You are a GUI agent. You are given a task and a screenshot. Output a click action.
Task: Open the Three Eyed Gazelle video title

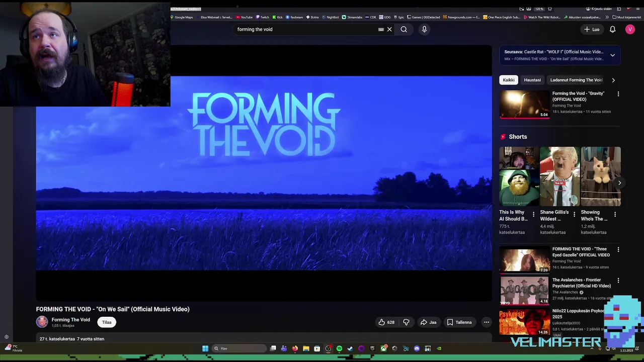[x=581, y=252]
